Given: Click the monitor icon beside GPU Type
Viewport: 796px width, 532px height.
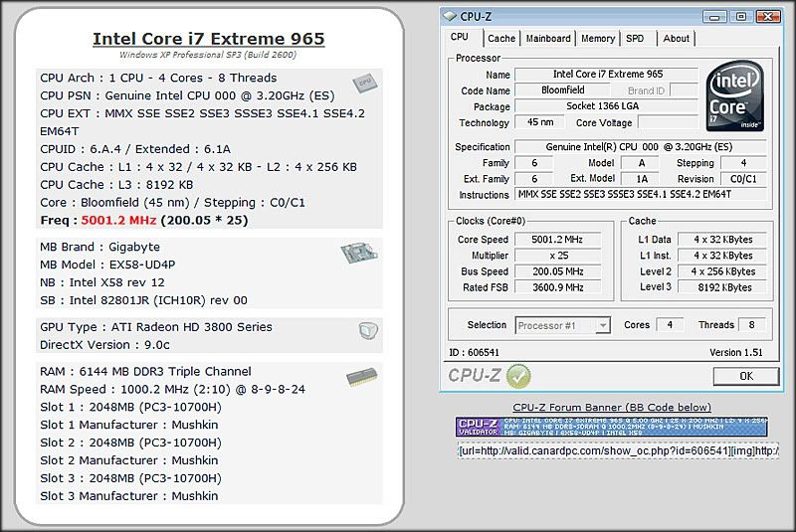Looking at the screenshot, I should tap(368, 331).
